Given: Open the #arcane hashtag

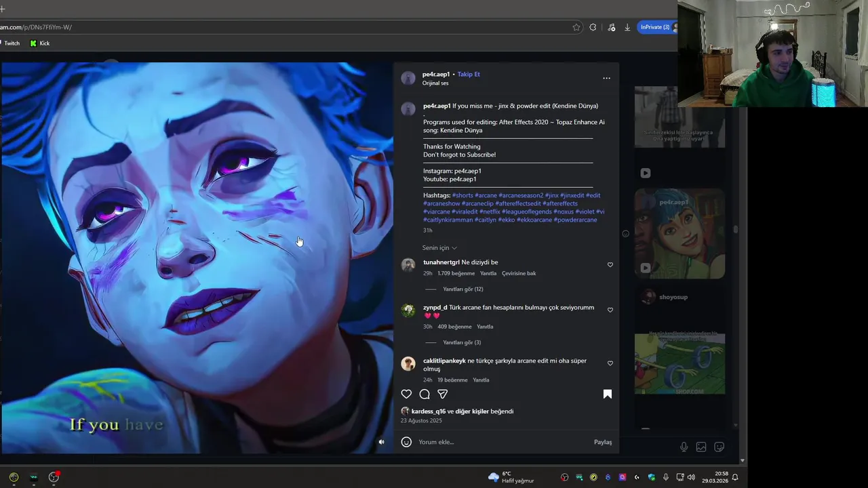Looking at the screenshot, I should click(486, 195).
